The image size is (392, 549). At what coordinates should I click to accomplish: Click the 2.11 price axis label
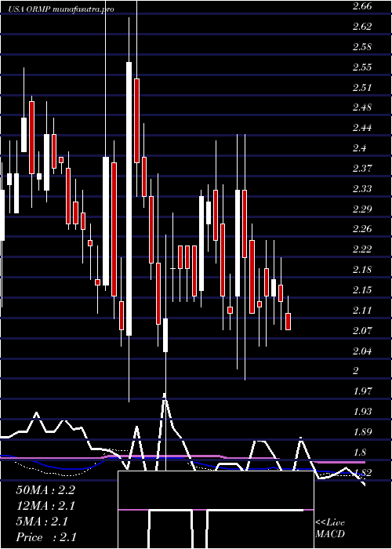pos(362,311)
